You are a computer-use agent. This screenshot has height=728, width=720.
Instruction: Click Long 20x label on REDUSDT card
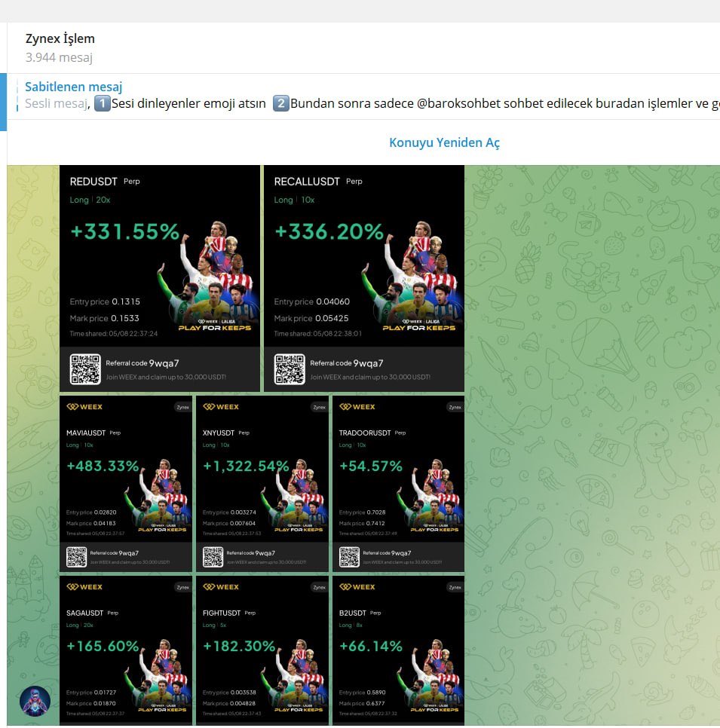90,200
